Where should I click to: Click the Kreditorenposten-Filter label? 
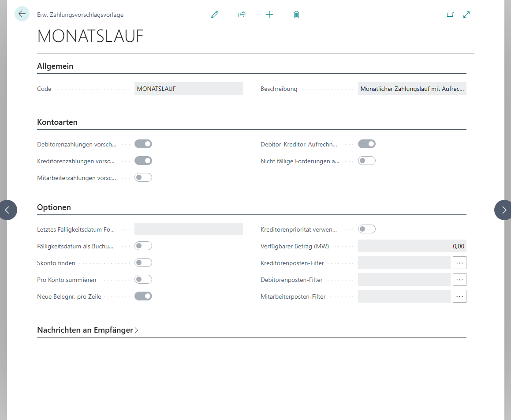click(292, 263)
